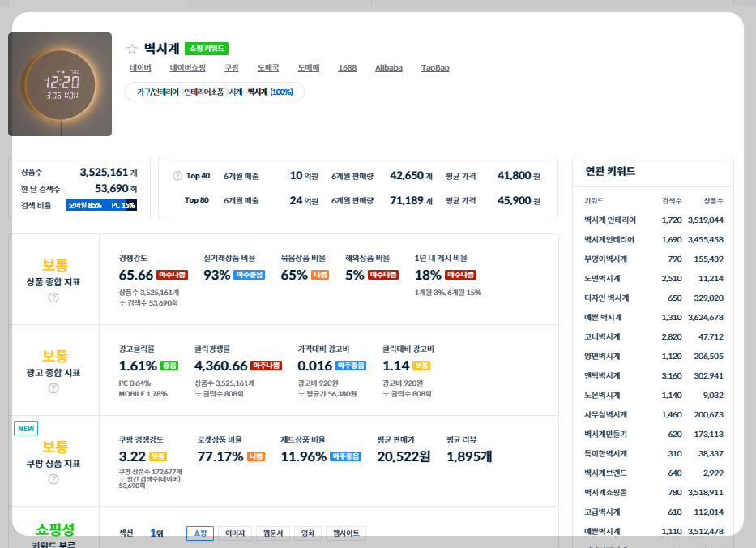The image size is (756, 548).
Task: Open the 1688 link
Action: (347, 67)
